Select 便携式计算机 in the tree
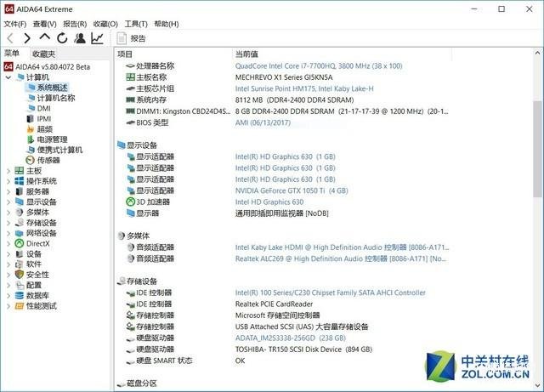The width and height of the screenshot is (544, 392). pyautogui.click(x=59, y=150)
